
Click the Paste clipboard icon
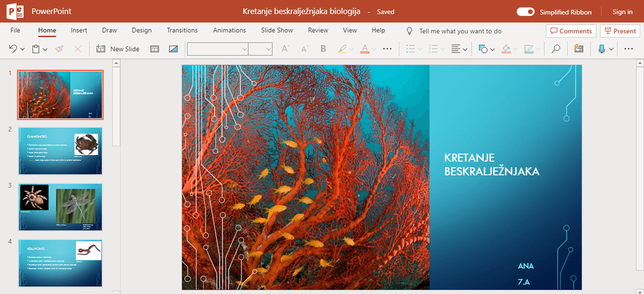click(x=36, y=49)
